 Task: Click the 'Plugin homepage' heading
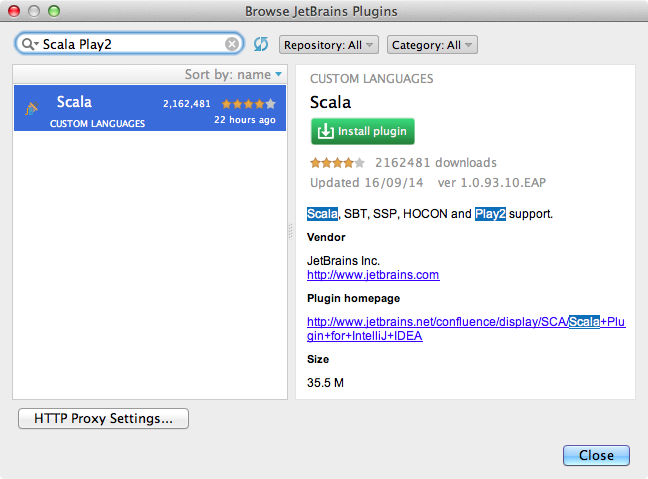tap(353, 298)
